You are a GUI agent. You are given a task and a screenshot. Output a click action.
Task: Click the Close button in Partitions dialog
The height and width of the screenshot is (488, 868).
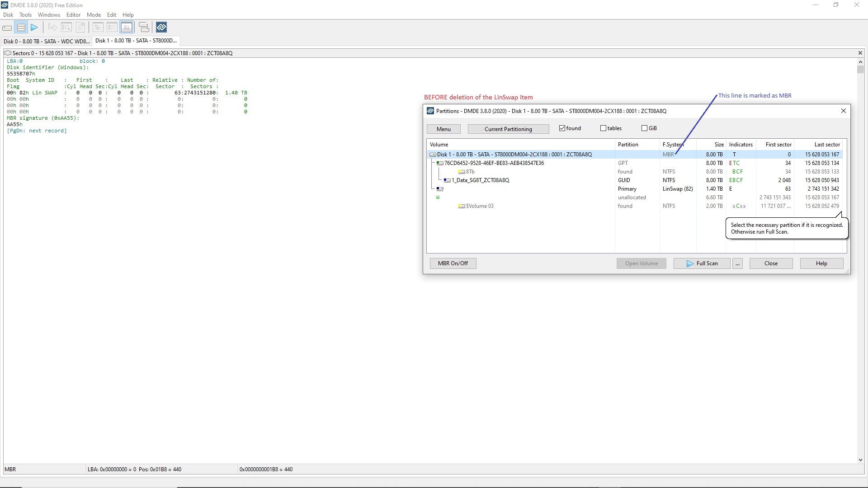[x=771, y=263]
